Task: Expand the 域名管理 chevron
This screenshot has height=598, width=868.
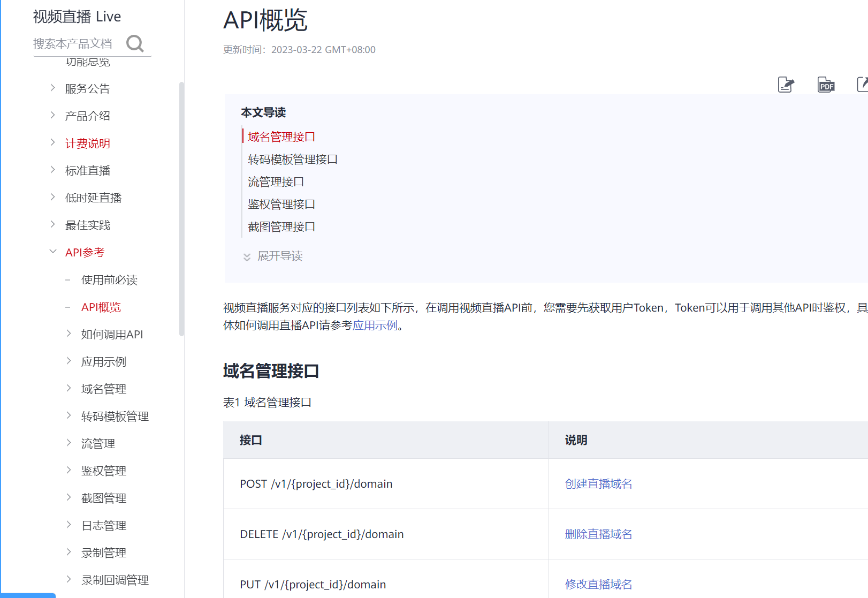Action: [68, 388]
